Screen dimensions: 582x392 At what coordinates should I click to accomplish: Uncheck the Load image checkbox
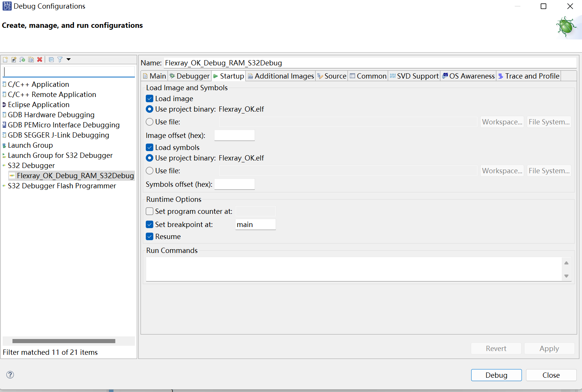pyautogui.click(x=150, y=98)
